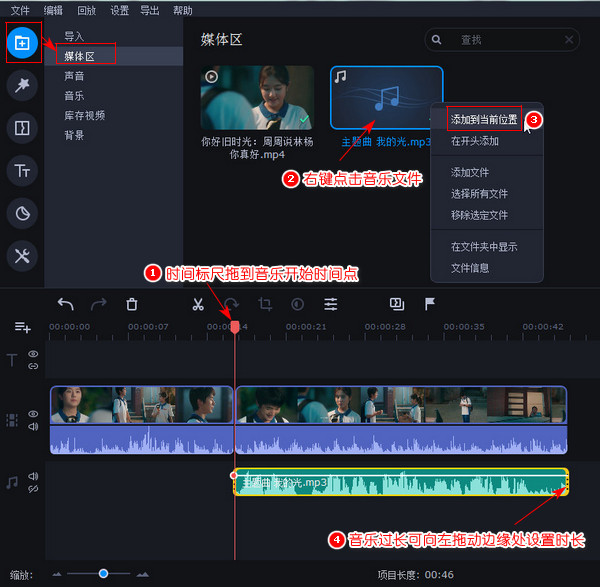Open the 编辑 menu
Image resolution: width=600 pixels, height=587 pixels.
(53, 10)
